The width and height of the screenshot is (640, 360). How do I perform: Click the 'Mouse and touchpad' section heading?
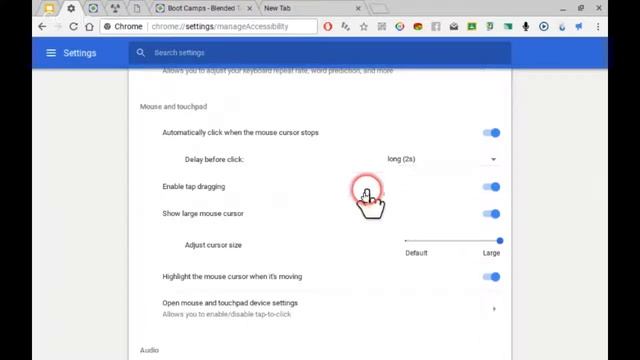tap(173, 107)
